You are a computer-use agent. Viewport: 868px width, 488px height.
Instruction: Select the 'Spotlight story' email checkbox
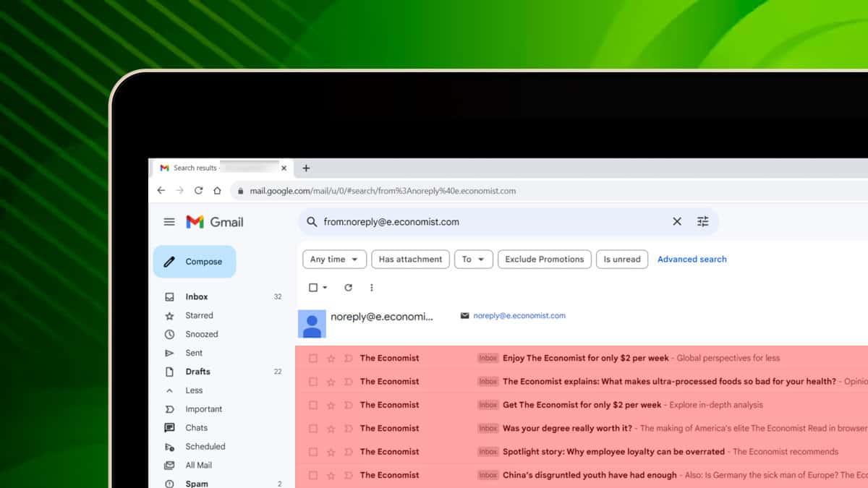pos(313,452)
